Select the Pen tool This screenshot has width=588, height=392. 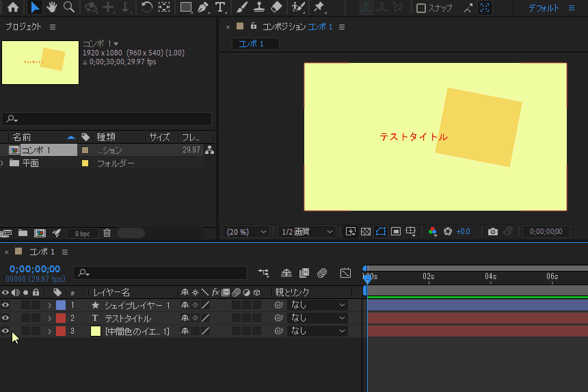click(x=203, y=7)
